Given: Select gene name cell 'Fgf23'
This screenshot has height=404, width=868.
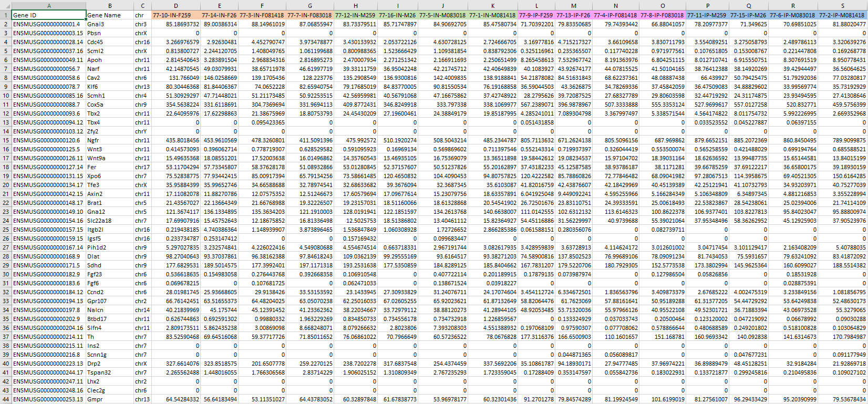Looking at the screenshot, I should click(x=110, y=274).
